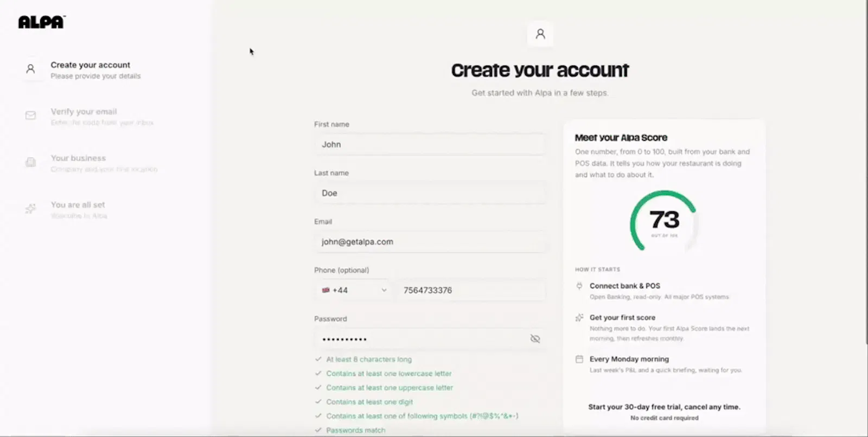
Task: Click the envelope icon beside Verify your email
Action: pyautogui.click(x=31, y=115)
